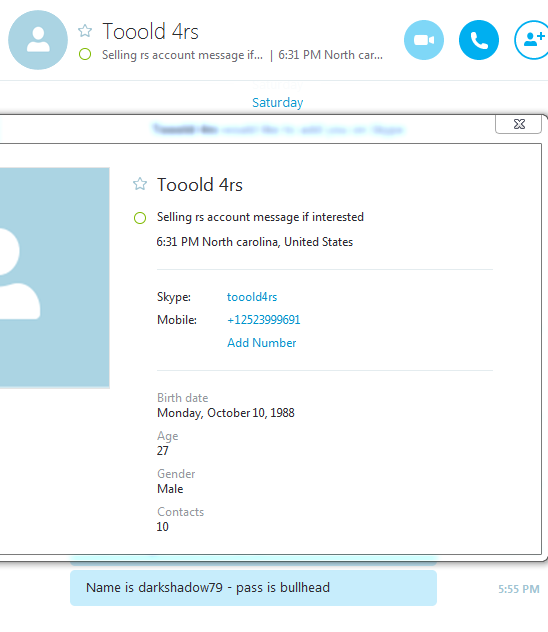Click the Saturday date separator

(x=278, y=103)
